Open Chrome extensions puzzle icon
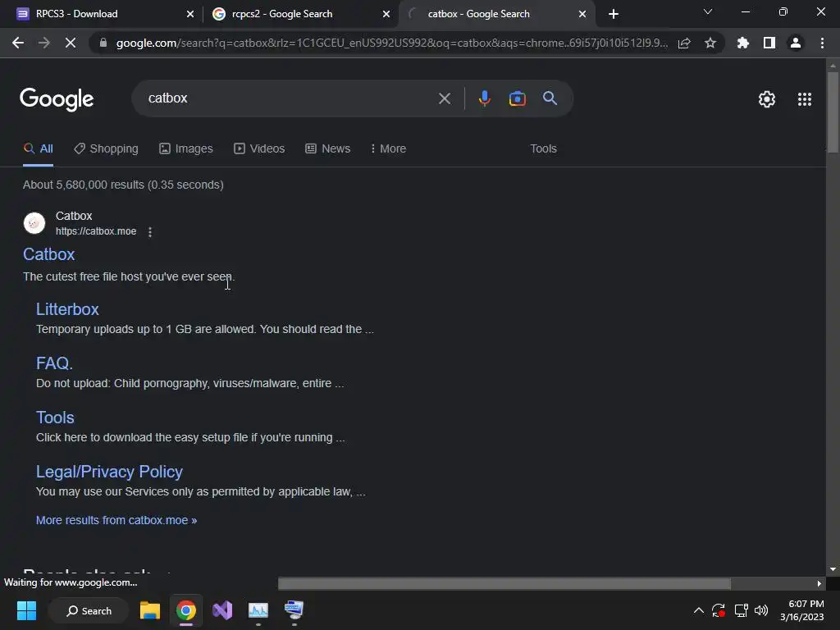 click(742, 43)
